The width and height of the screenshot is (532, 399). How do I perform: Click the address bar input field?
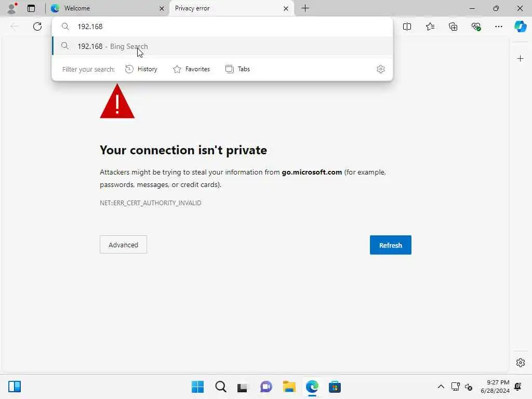(222, 26)
